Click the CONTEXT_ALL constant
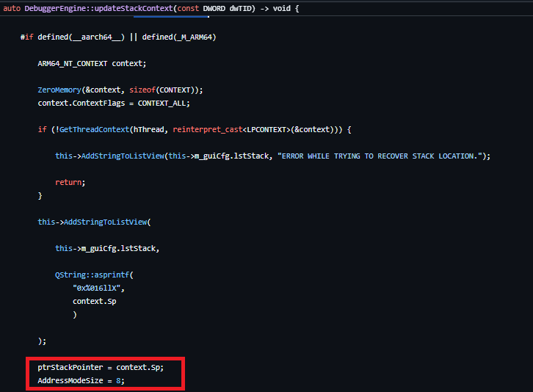This screenshot has height=392, width=533. coord(162,103)
